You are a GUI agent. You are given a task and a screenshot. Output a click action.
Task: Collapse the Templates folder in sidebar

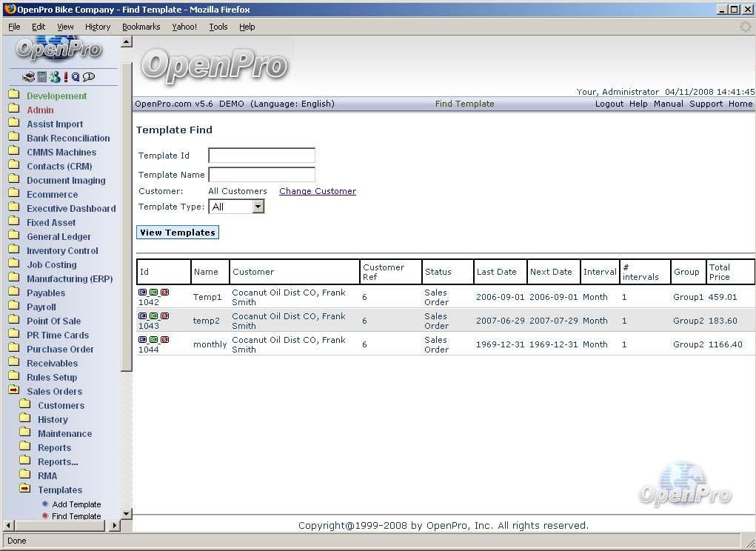coord(59,490)
